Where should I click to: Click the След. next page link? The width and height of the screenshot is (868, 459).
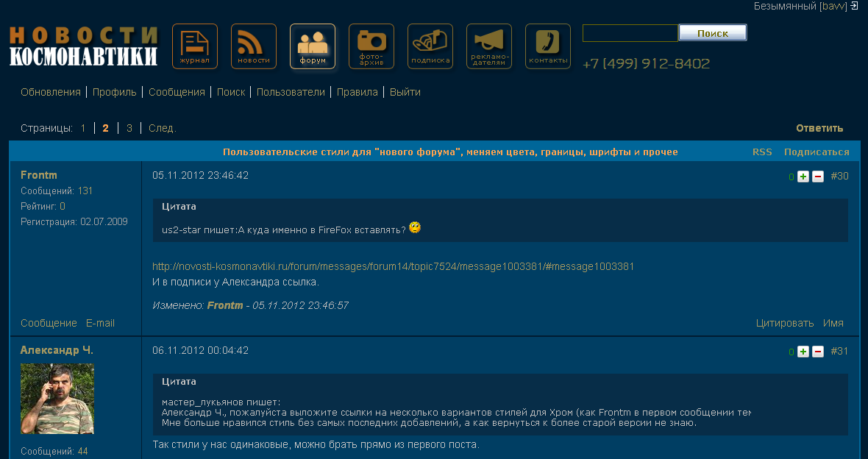tap(162, 129)
